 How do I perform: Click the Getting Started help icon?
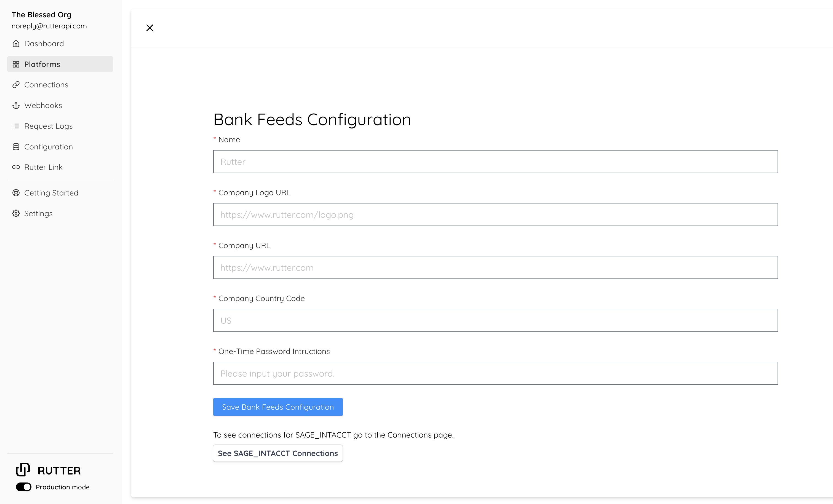point(16,192)
